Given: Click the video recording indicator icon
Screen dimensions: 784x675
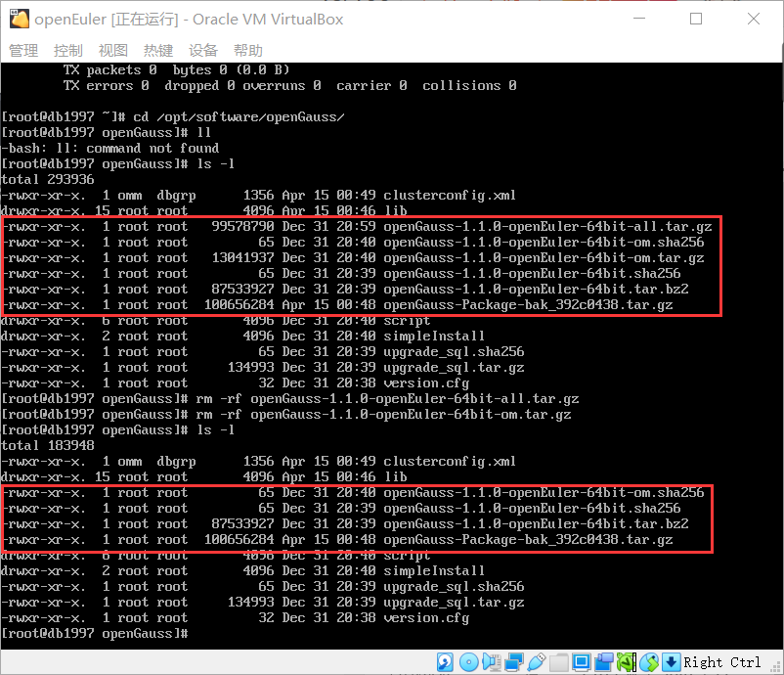Looking at the screenshot, I should pyautogui.click(x=604, y=662).
